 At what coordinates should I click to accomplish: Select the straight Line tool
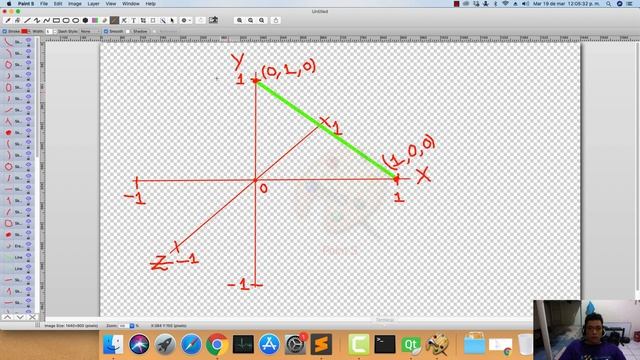[27, 20]
